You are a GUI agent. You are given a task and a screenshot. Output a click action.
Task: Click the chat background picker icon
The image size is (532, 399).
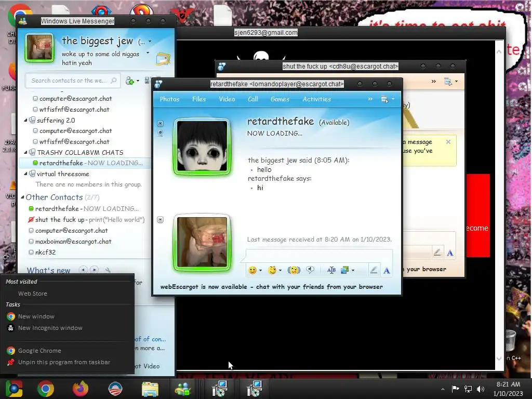click(x=345, y=270)
